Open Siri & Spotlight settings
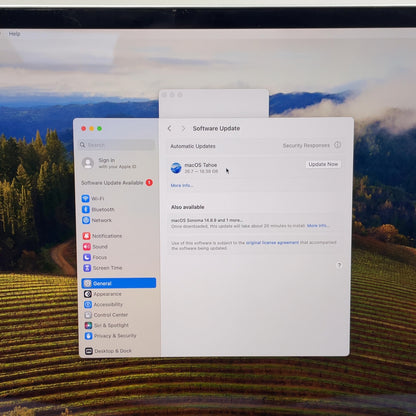 point(107,325)
